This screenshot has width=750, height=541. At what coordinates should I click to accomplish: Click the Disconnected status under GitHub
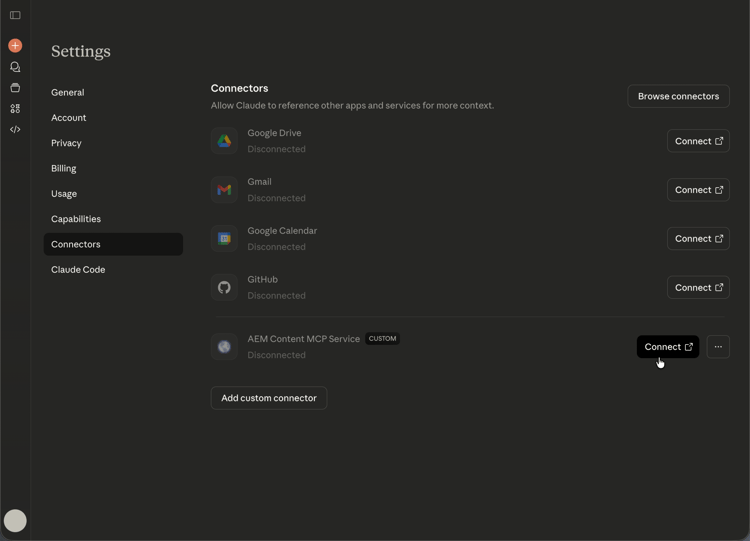pos(276,296)
